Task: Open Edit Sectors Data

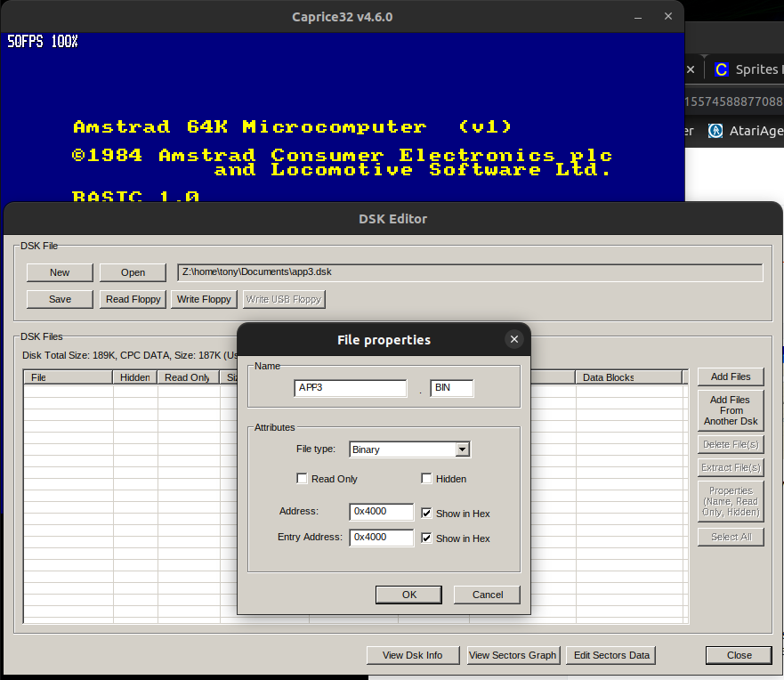Action: [611, 655]
